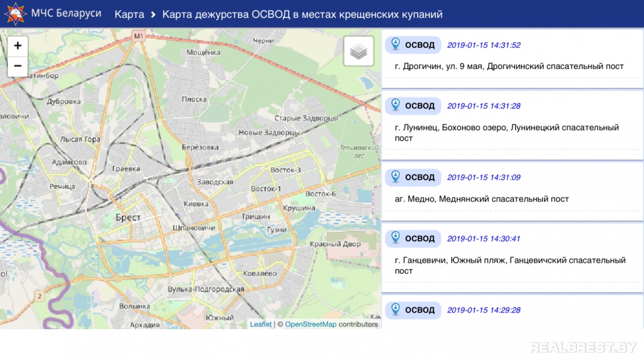The height and width of the screenshot is (362, 644).
Task: Open the Карта breadcrumb item
Action: [x=129, y=14]
